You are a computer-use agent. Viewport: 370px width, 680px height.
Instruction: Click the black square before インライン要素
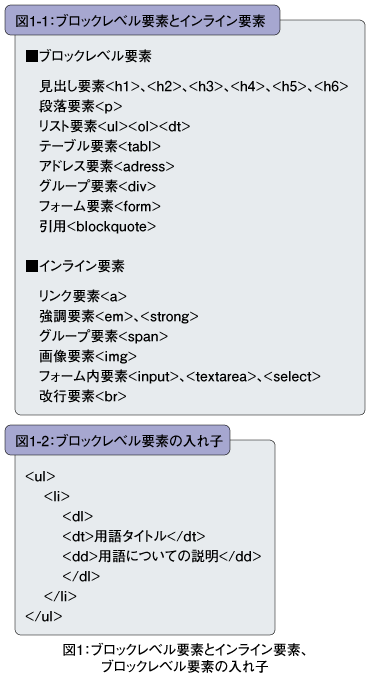click(32, 266)
